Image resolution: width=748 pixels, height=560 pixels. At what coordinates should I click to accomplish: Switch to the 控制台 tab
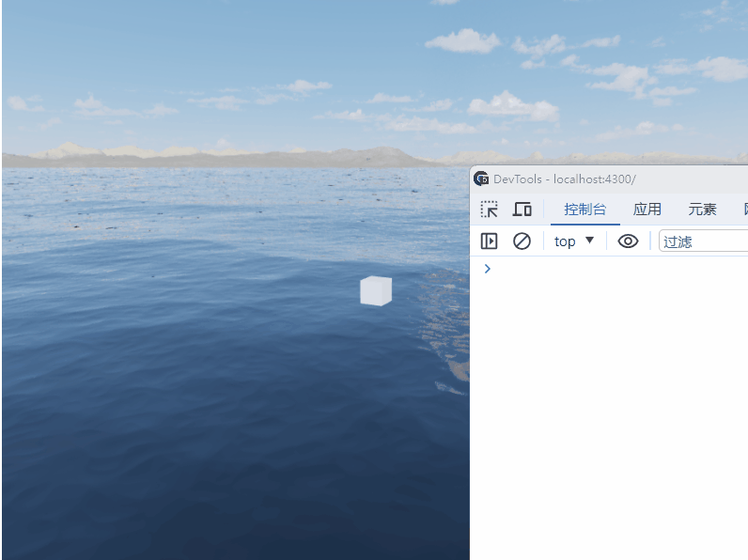(x=584, y=210)
